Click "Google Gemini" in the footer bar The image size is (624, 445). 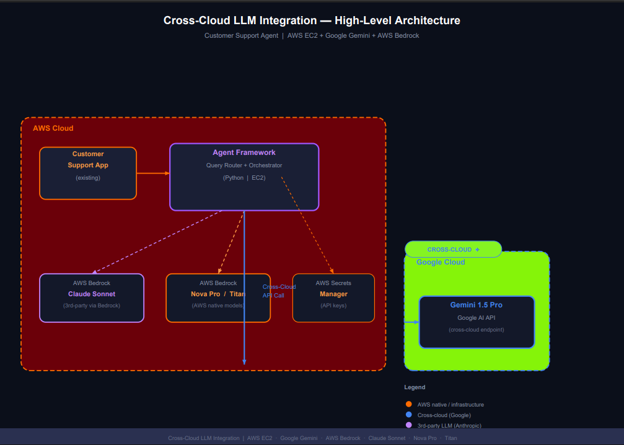point(299,438)
